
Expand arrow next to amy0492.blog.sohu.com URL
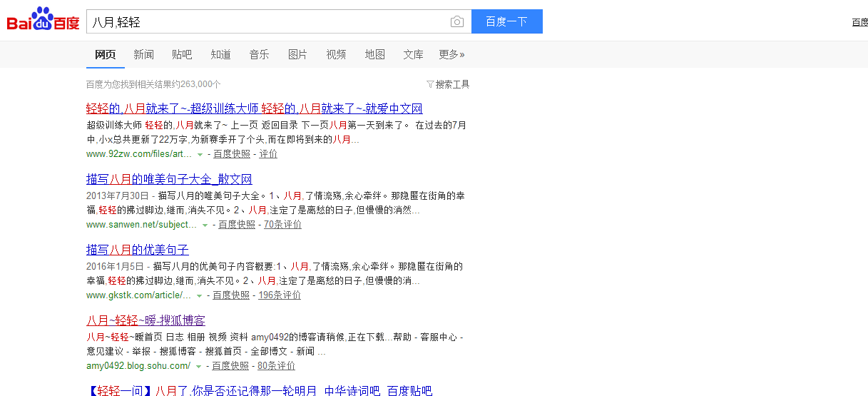point(199,366)
